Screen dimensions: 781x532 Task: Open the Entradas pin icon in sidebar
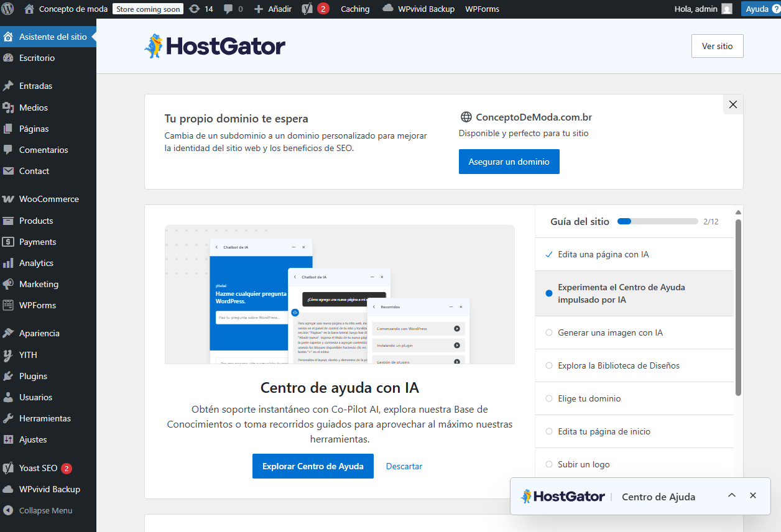point(8,86)
